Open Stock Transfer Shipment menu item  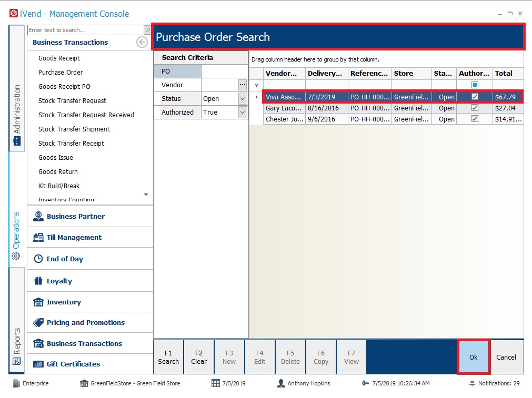pos(74,129)
